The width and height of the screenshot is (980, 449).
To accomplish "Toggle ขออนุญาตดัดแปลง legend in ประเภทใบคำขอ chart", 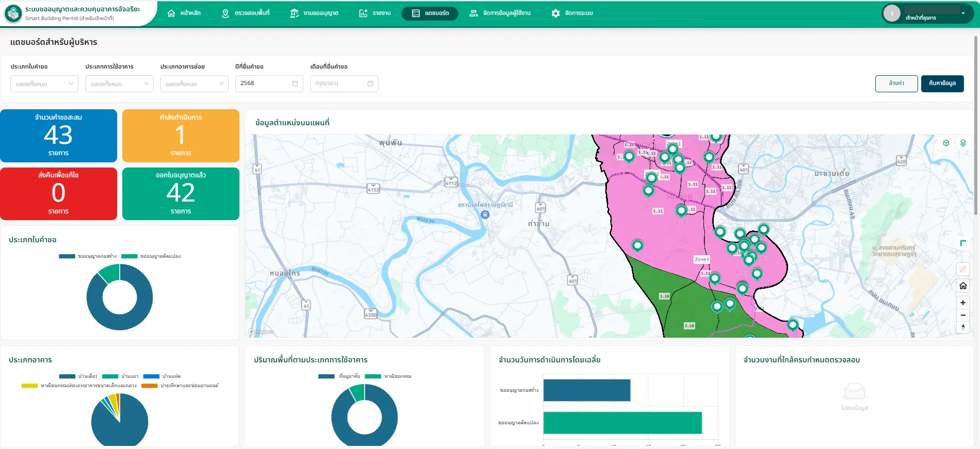I will click(151, 256).
